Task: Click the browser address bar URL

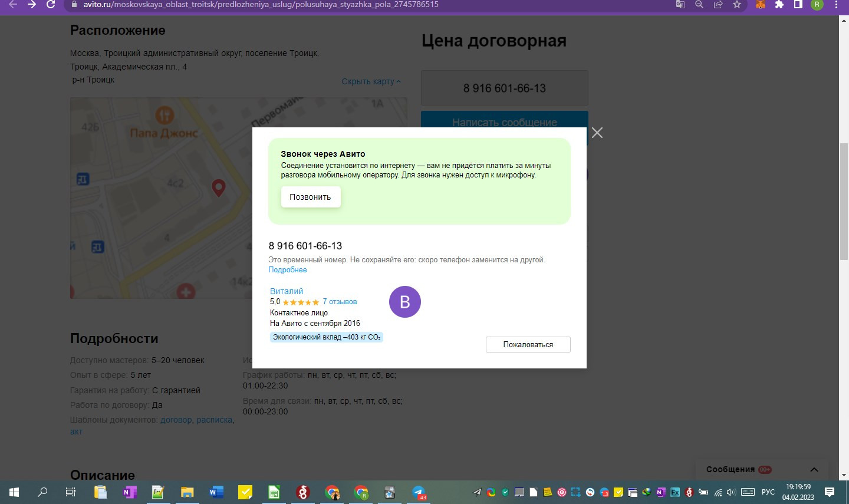Action: pos(261,4)
